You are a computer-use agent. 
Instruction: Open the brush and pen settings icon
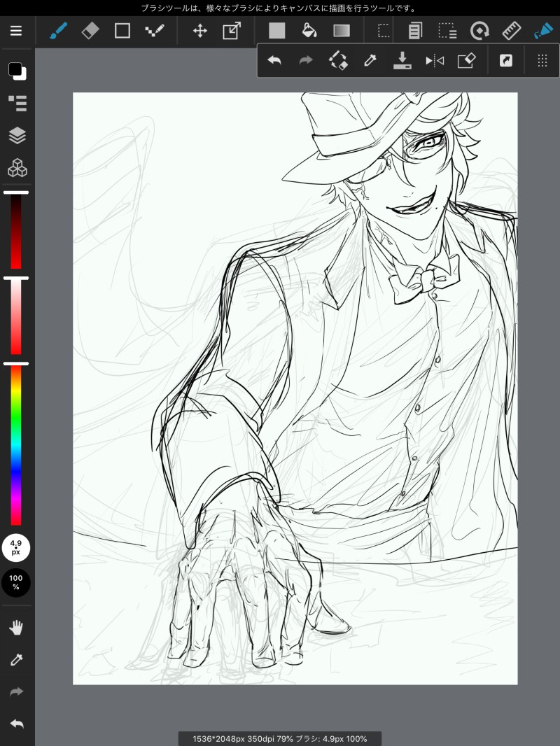pos(543,31)
